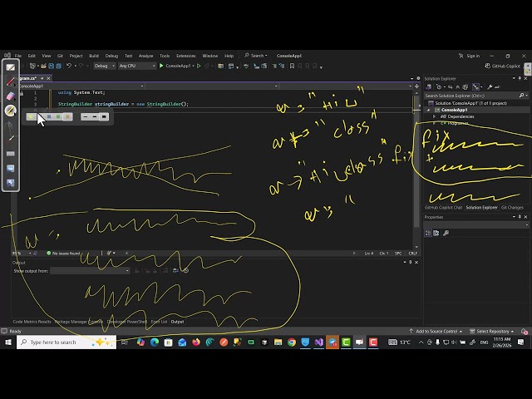Pick the green highlighter color swatch

point(58,116)
